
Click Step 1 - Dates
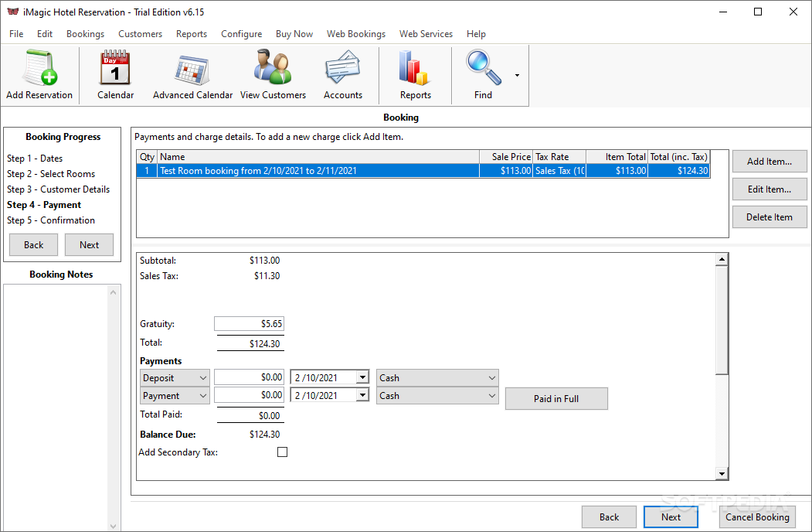tap(35, 159)
